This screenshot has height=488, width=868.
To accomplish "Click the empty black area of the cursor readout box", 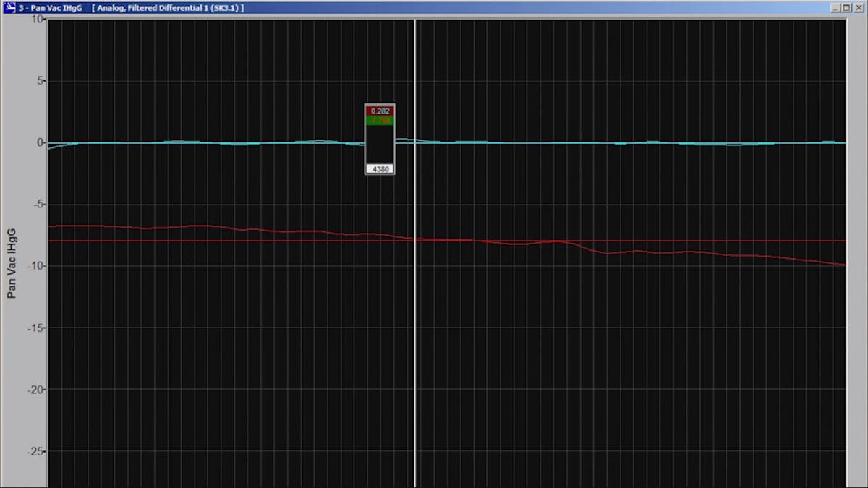I will click(x=380, y=145).
